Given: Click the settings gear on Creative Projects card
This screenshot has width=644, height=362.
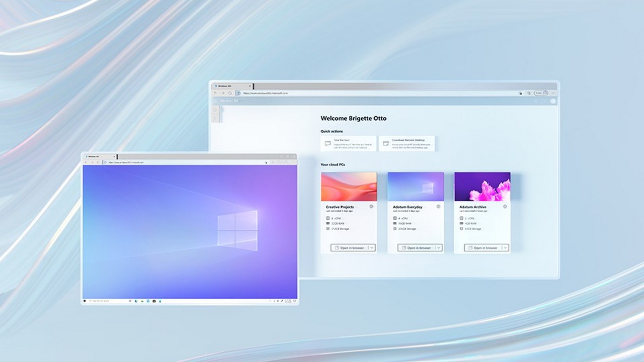Looking at the screenshot, I should (371, 206).
